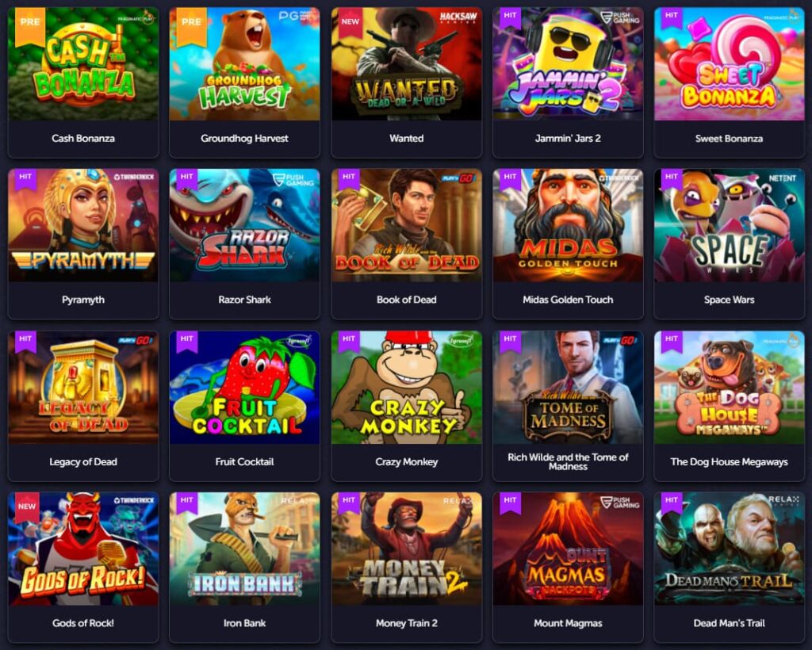Select the Crazy Monkey game image
The width and height of the screenshot is (812, 650).
pos(407,388)
